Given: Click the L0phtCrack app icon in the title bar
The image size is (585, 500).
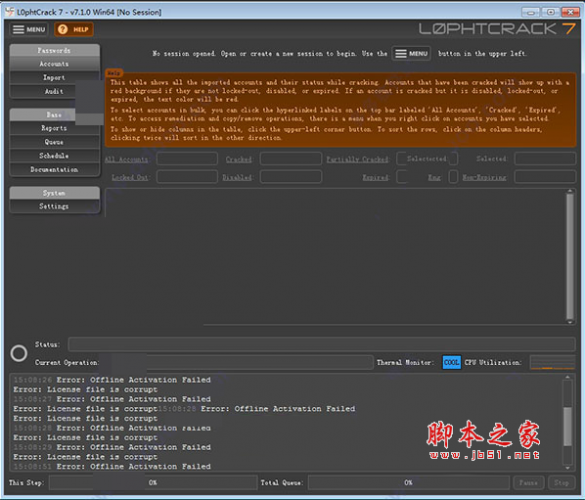Looking at the screenshot, I should 10,12.
